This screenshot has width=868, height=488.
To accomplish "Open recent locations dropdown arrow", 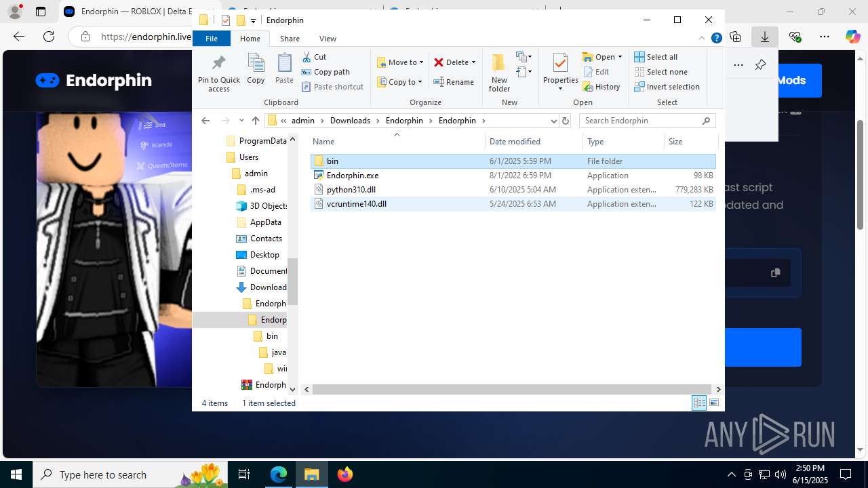I will point(241,121).
